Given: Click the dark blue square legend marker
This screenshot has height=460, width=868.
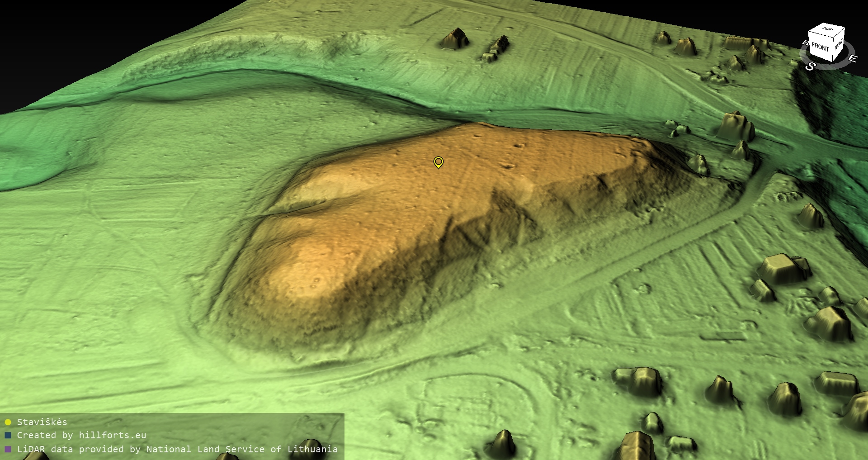Looking at the screenshot, I should 8,436.
